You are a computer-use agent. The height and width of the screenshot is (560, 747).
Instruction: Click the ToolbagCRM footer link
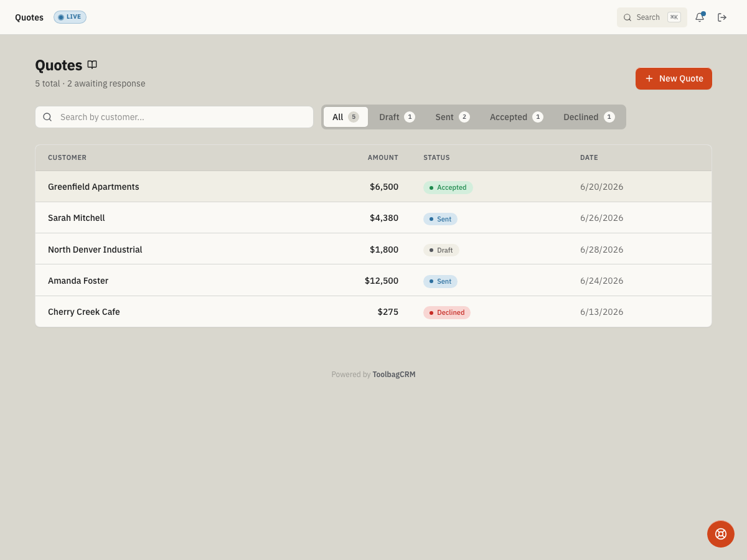(x=394, y=375)
